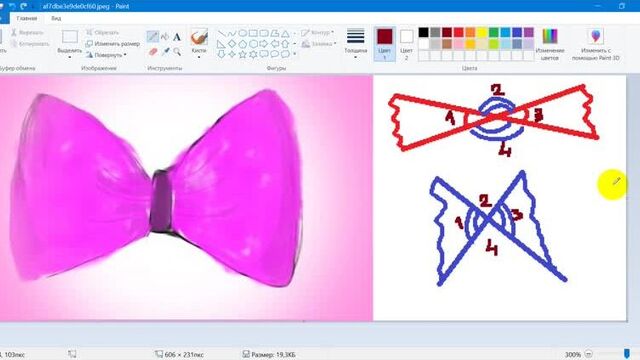Select the Pencil tool
The image size is (640, 360).
153,37
